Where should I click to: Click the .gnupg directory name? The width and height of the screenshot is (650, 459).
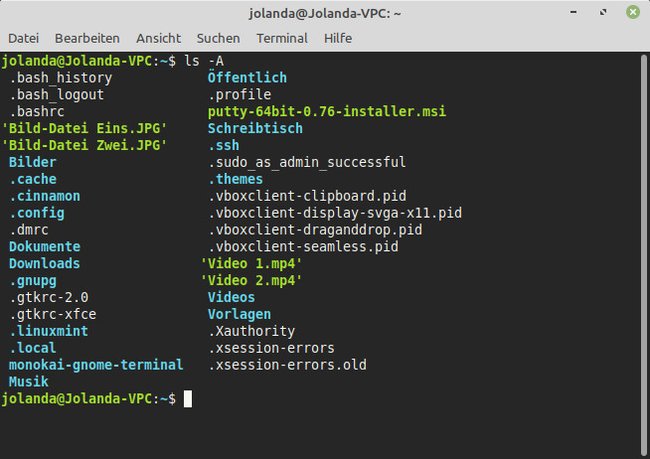[33, 281]
